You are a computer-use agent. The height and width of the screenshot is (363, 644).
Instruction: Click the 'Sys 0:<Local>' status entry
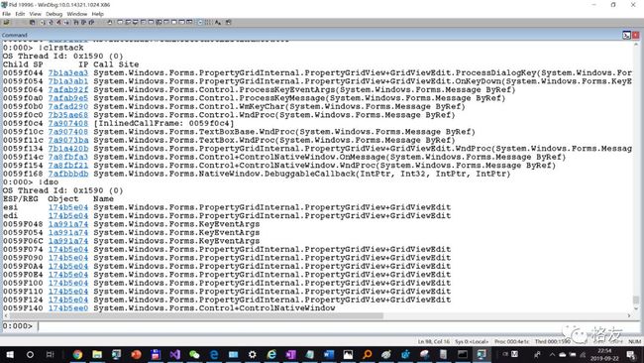point(472,341)
